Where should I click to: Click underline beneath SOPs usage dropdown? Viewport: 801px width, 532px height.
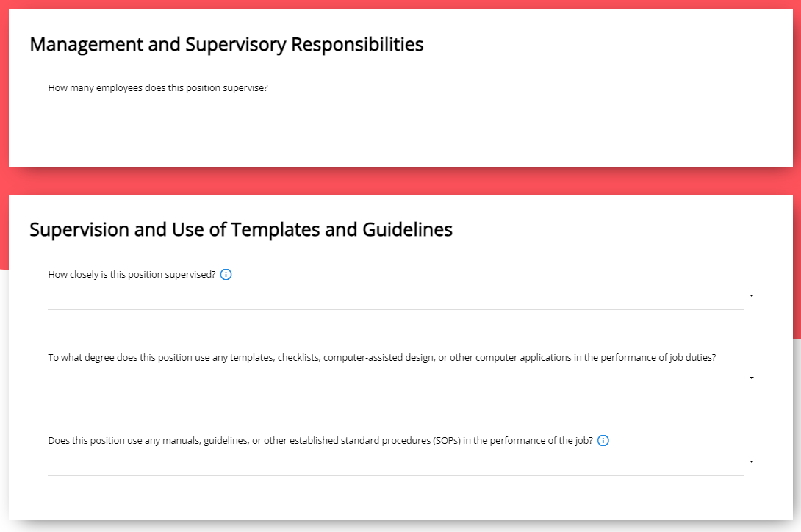tap(396, 475)
